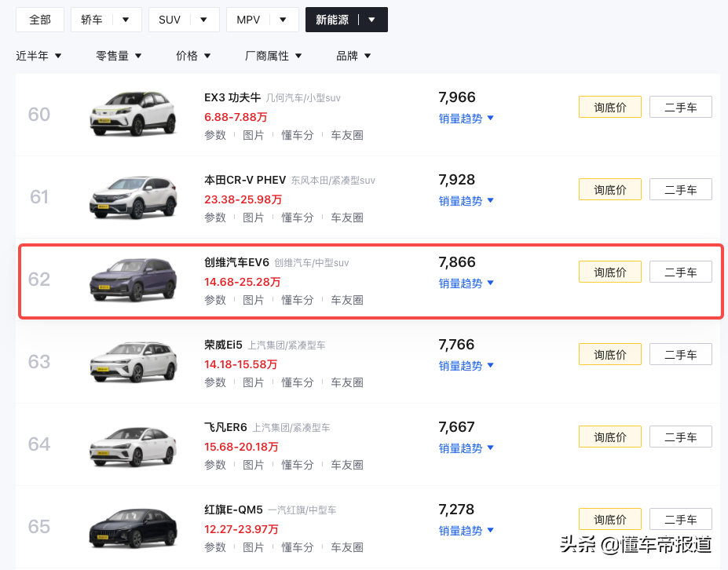Open the 轿车 category dropdown arrow
Image resolution: width=728 pixels, height=570 pixels.
tap(126, 20)
